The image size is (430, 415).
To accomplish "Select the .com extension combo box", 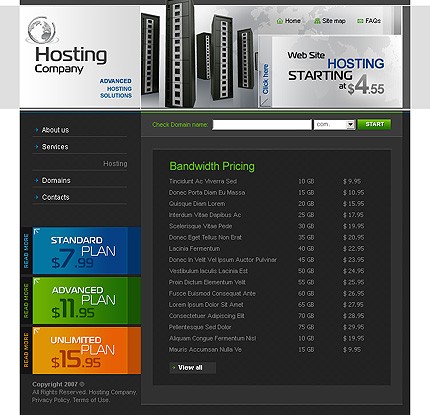I will pos(334,125).
